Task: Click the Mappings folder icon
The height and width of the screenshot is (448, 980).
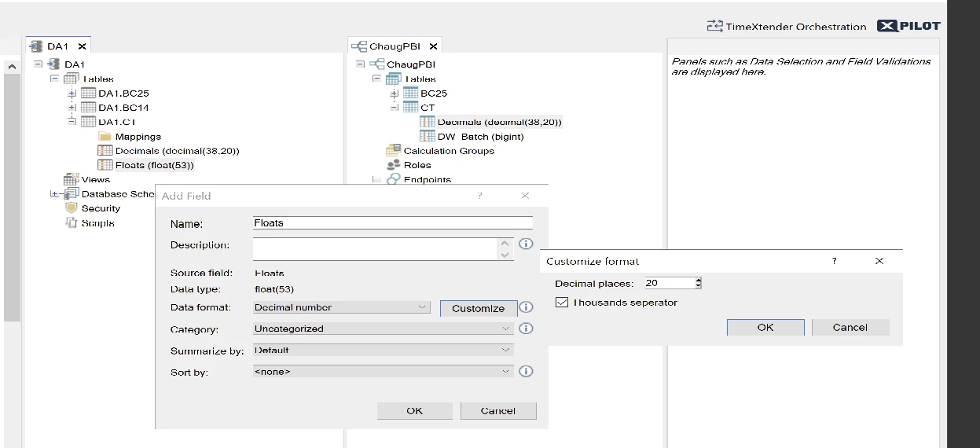Action: click(105, 137)
